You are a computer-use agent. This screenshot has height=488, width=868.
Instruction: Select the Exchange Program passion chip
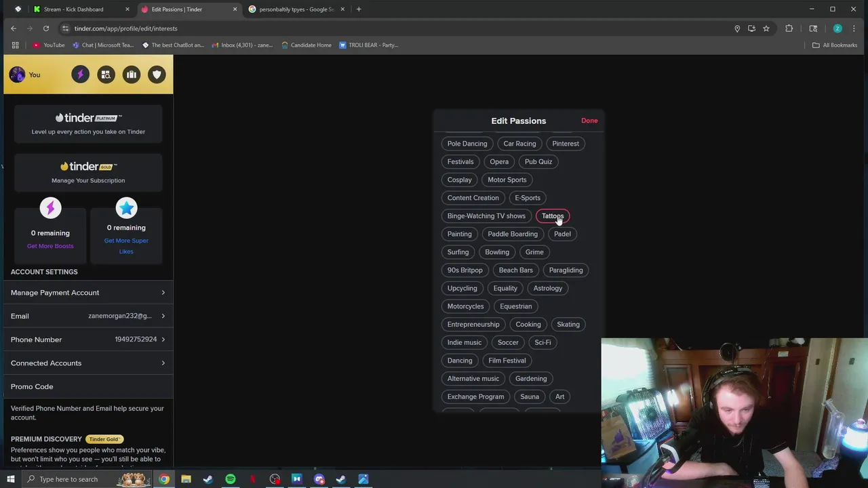point(475,396)
